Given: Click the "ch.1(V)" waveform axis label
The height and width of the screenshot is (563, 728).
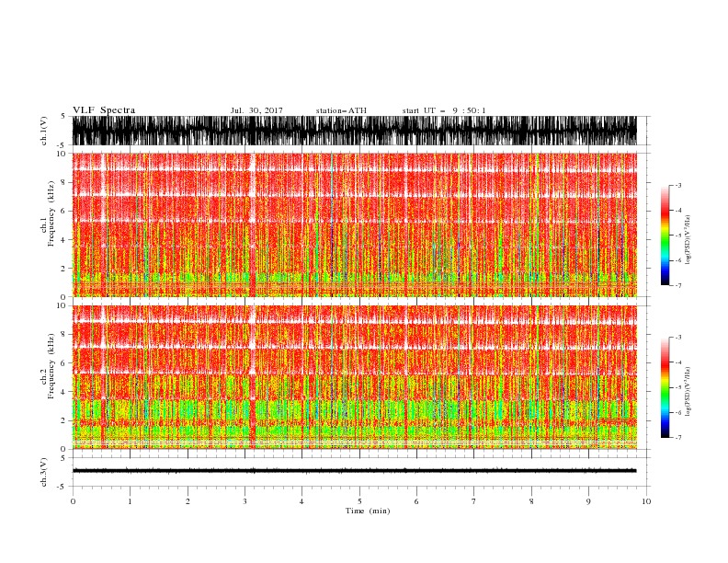Looking at the screenshot, I should 44,131.
